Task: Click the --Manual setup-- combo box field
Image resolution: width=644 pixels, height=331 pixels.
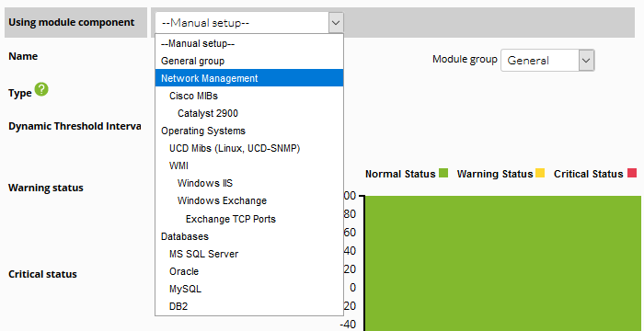Action: [x=249, y=23]
